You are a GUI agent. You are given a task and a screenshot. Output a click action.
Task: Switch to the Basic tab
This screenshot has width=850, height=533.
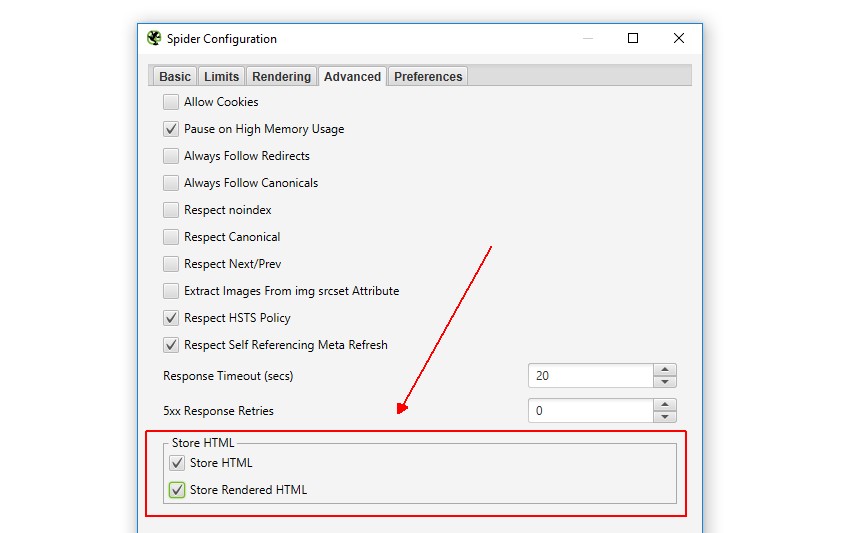click(175, 77)
